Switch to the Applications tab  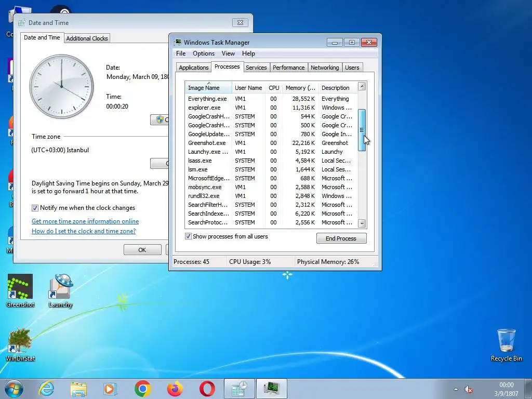click(193, 68)
